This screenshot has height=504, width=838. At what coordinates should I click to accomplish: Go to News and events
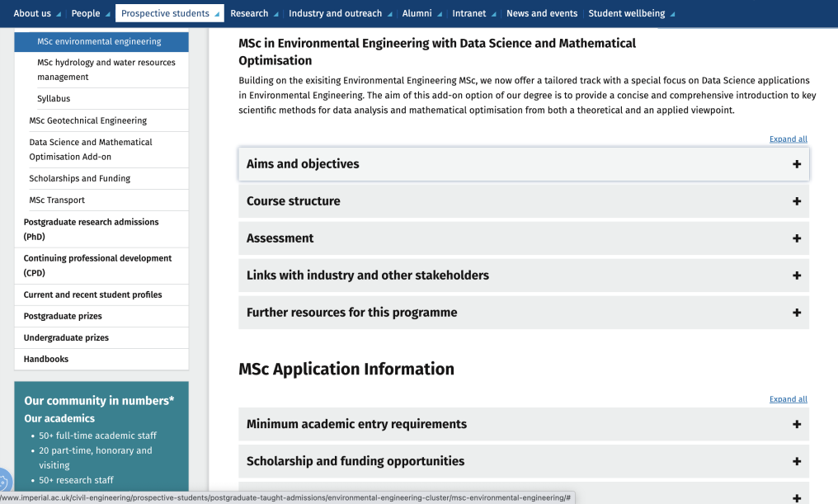pyautogui.click(x=542, y=13)
